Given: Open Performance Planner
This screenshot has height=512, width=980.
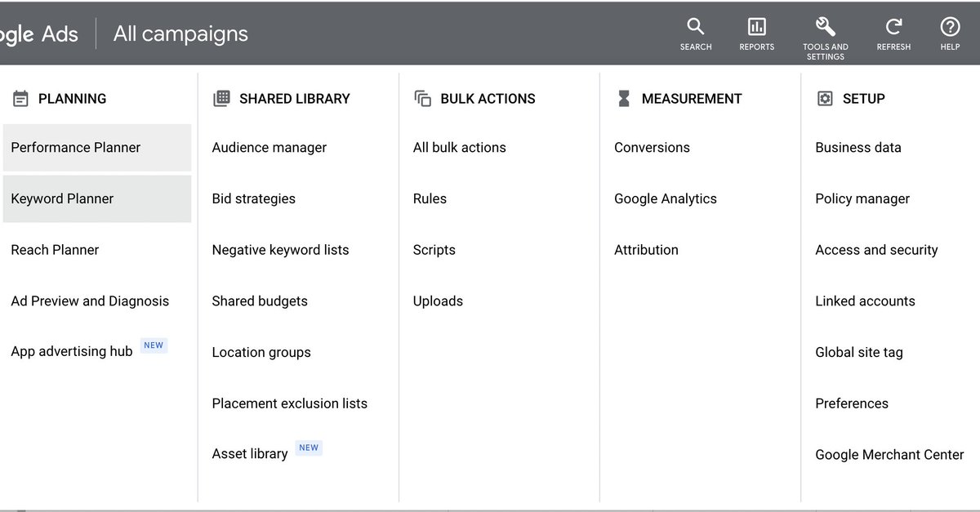Looking at the screenshot, I should (x=97, y=148).
